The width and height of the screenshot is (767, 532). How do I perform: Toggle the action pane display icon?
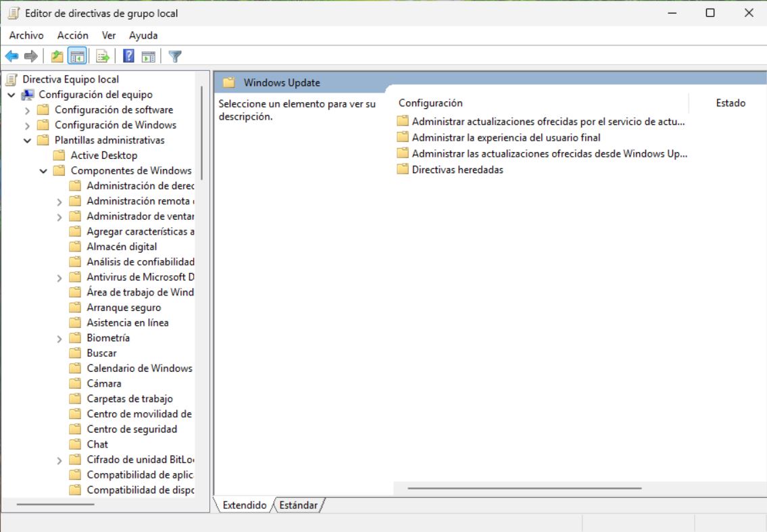pos(149,55)
